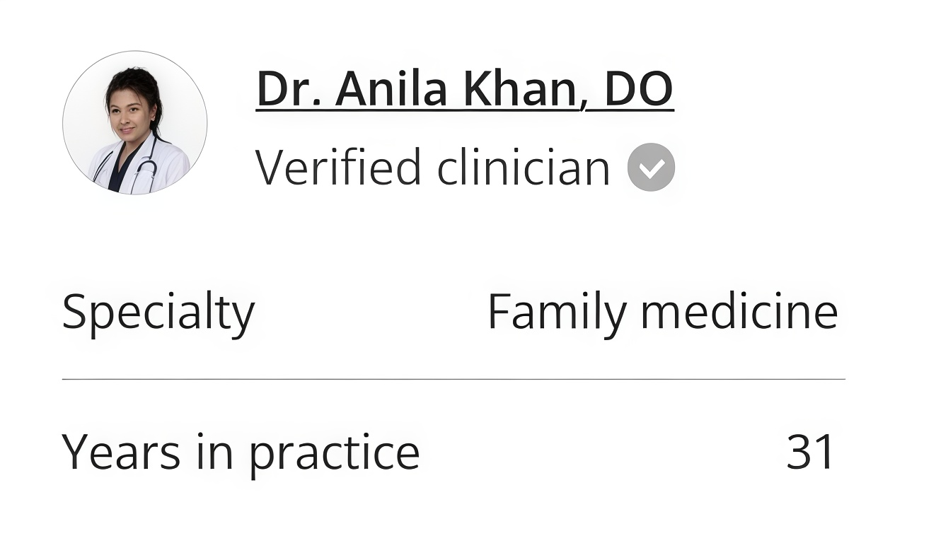Click the gray verified checkmark badge
The image size is (936, 560).
651,167
